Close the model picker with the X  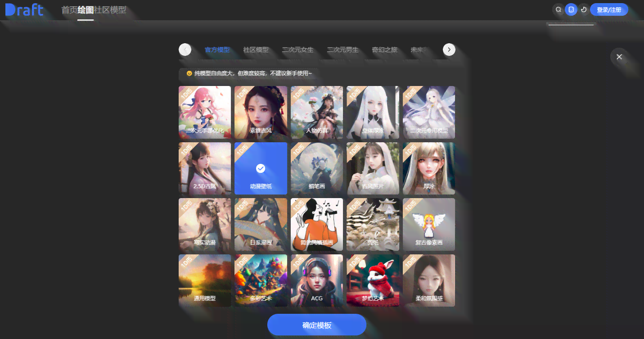(619, 57)
